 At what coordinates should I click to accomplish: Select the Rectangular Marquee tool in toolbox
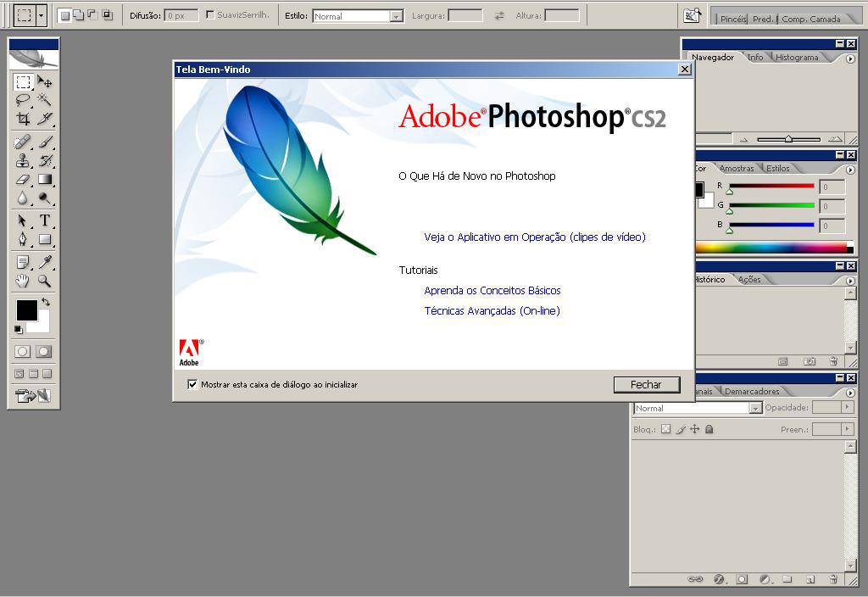tap(23, 82)
